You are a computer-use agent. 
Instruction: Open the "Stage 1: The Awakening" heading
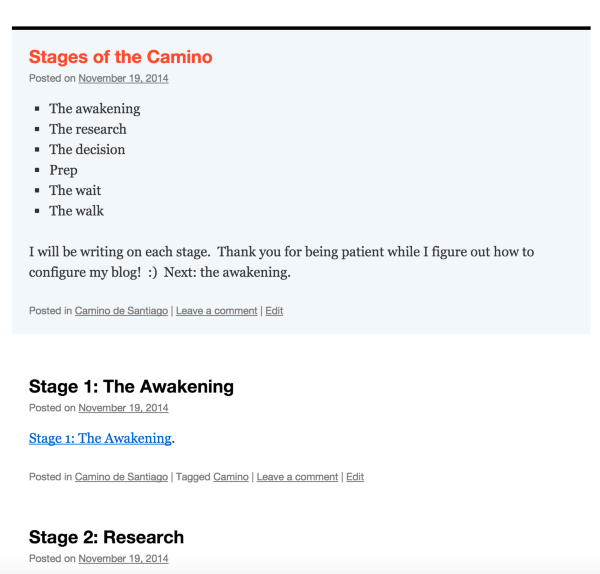pyautogui.click(x=131, y=387)
